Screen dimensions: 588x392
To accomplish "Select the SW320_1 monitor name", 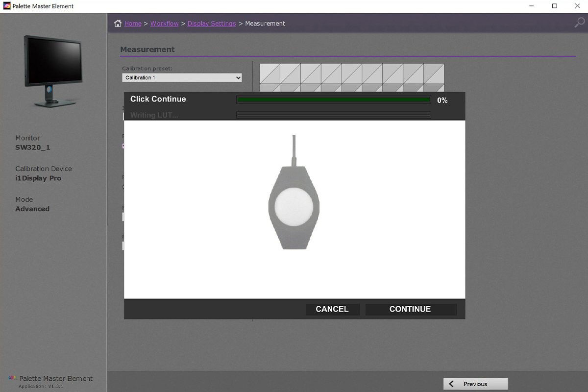I will click(33, 147).
